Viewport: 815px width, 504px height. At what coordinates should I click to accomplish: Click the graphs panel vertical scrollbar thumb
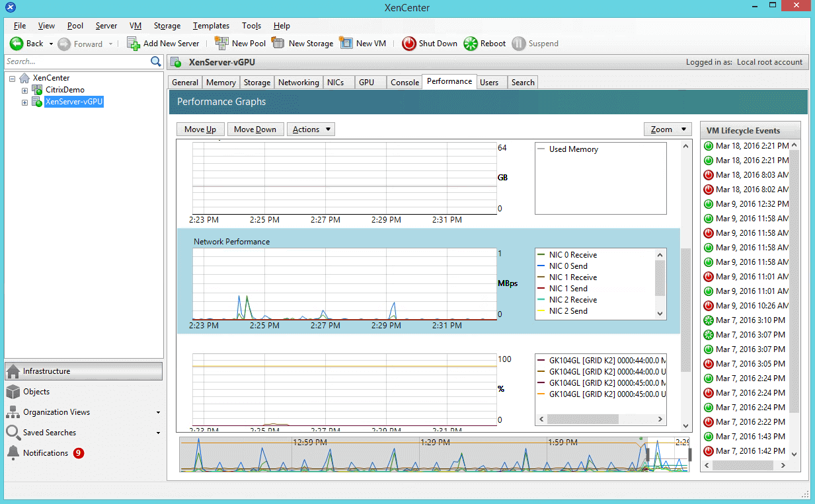685,309
